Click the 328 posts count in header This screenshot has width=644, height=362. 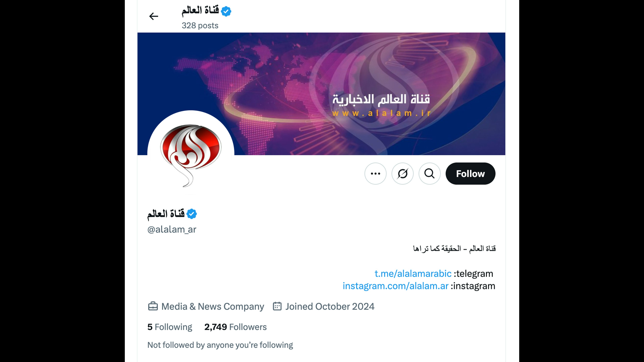[x=200, y=25]
